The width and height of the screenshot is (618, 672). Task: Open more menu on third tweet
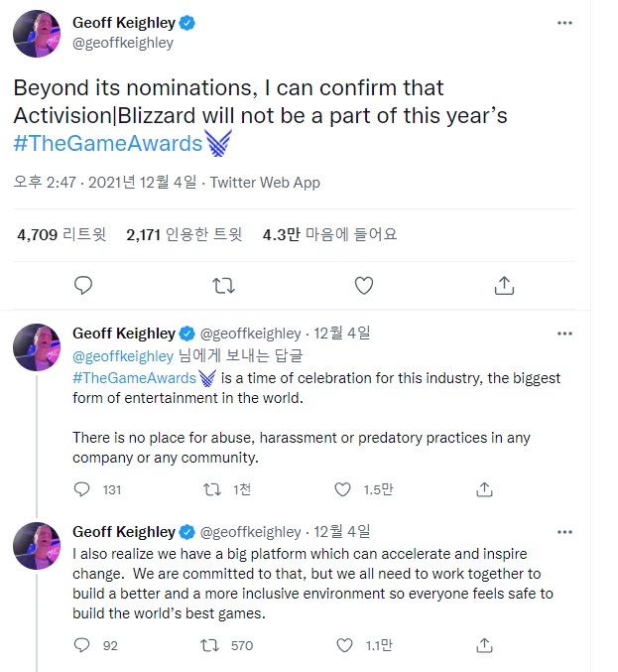point(564,531)
